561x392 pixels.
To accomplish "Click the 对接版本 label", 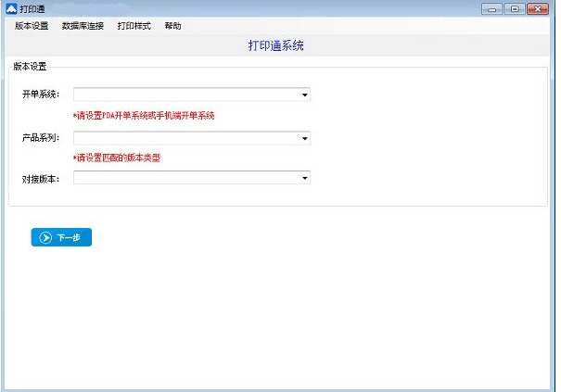I will tap(41, 179).
